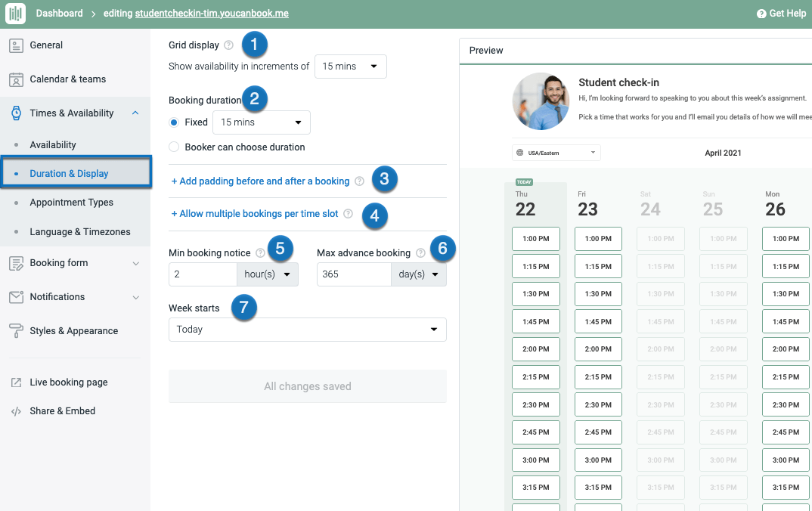Viewport: 812px width, 511px height.
Task: Select the 1:00 PM slot on Thursday 22
Action: [x=535, y=239]
